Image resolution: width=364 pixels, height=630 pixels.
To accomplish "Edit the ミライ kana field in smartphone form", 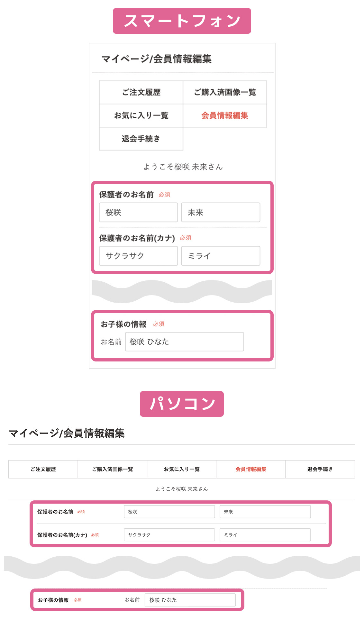I will 221,256.
